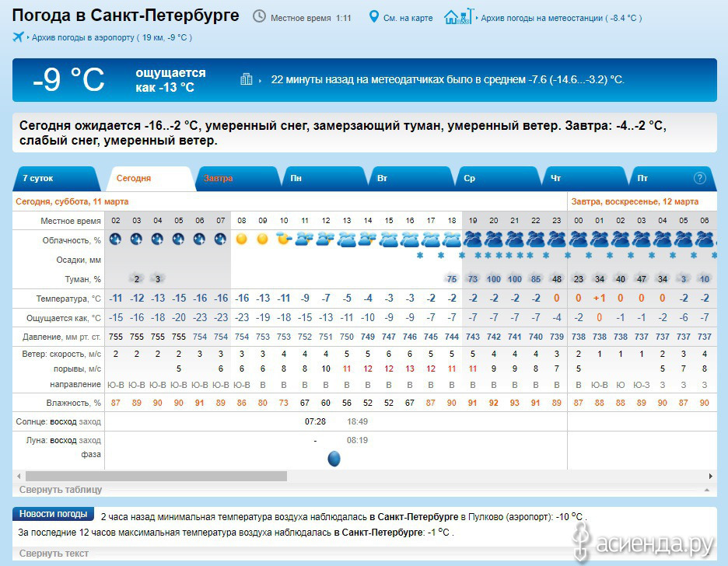Click the sunrise time 07:28
This screenshot has width=728, height=566.
tap(315, 421)
